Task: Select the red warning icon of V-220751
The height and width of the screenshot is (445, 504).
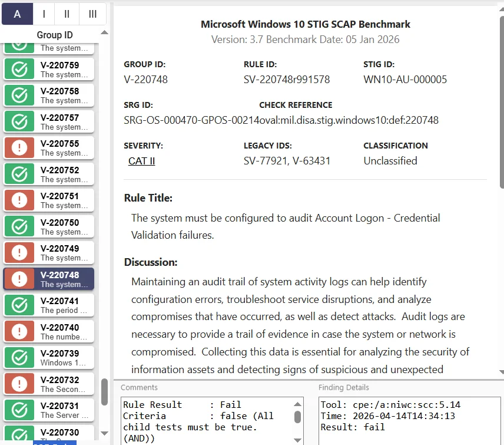Action: [x=19, y=200]
